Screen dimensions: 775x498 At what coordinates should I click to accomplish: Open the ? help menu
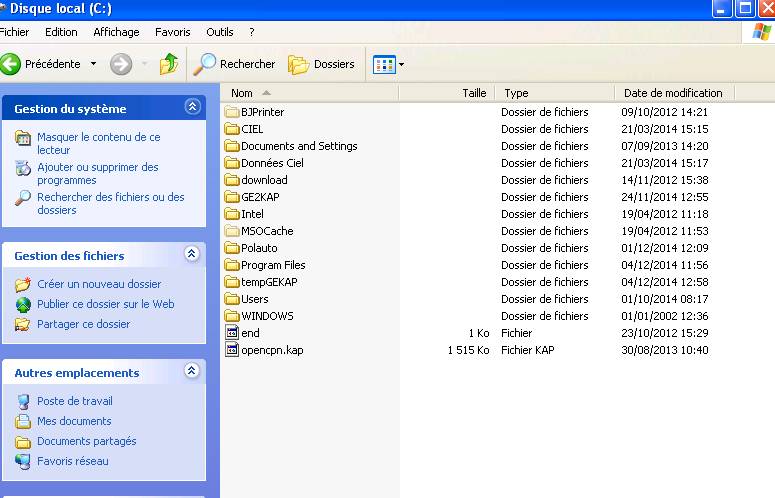click(x=252, y=32)
